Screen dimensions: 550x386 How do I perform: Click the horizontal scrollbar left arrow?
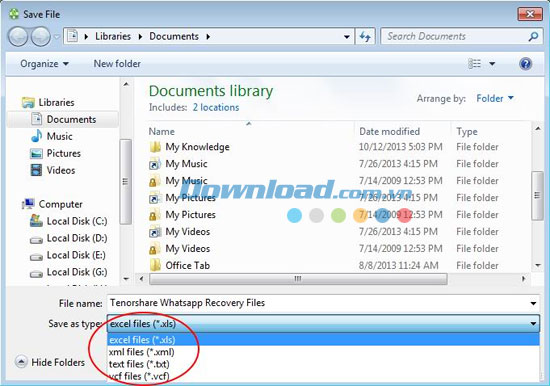click(x=141, y=279)
